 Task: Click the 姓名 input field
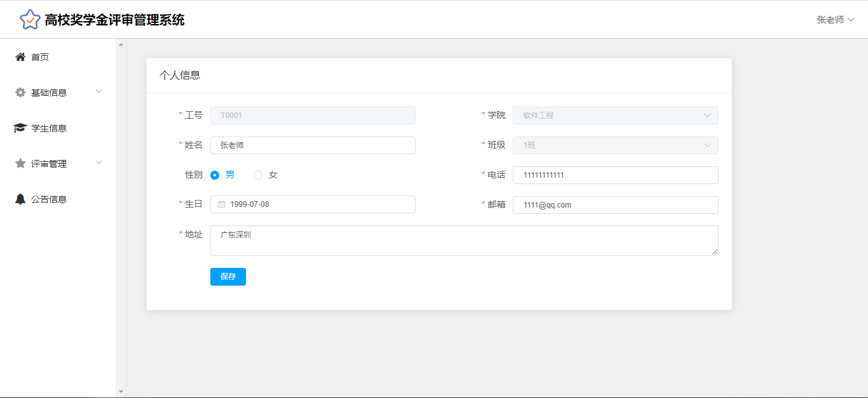pyautogui.click(x=313, y=145)
